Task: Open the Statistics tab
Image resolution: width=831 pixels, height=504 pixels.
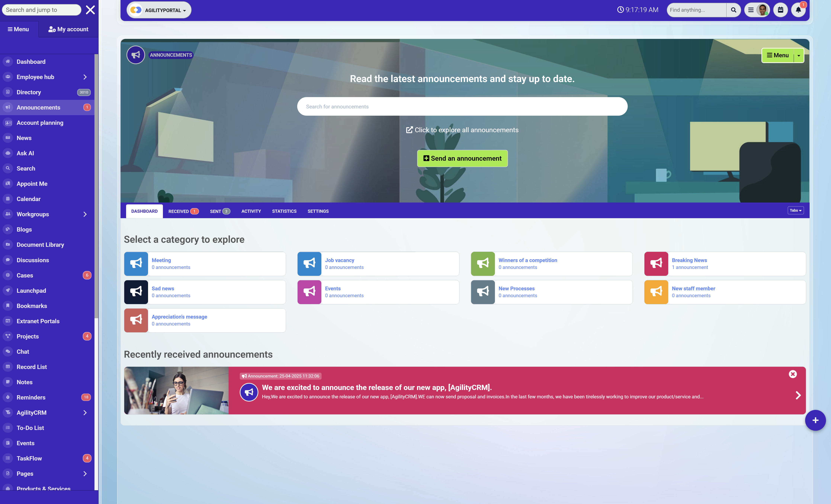Action: tap(284, 211)
